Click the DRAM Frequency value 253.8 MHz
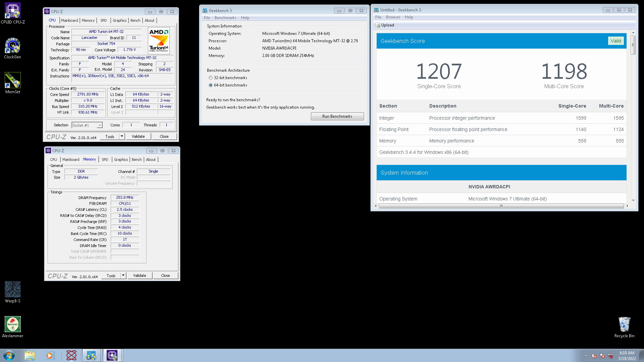The image size is (644, 362). [125, 198]
